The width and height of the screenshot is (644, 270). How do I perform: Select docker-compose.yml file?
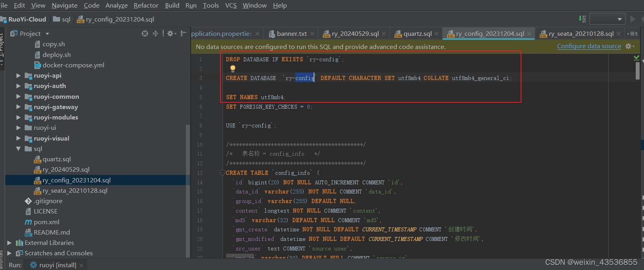pyautogui.click(x=73, y=65)
